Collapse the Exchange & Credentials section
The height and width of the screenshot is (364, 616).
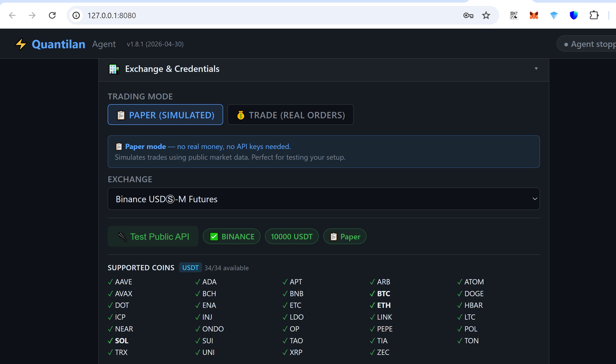(x=536, y=69)
